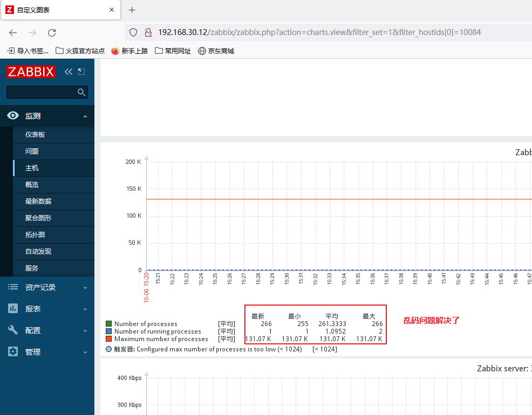Click the URL address bar text

point(319,32)
